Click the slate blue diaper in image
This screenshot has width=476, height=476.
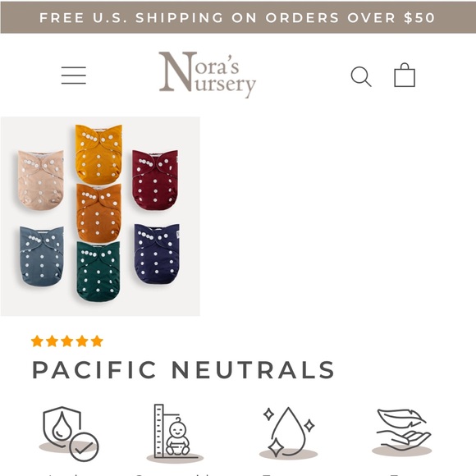(42, 256)
